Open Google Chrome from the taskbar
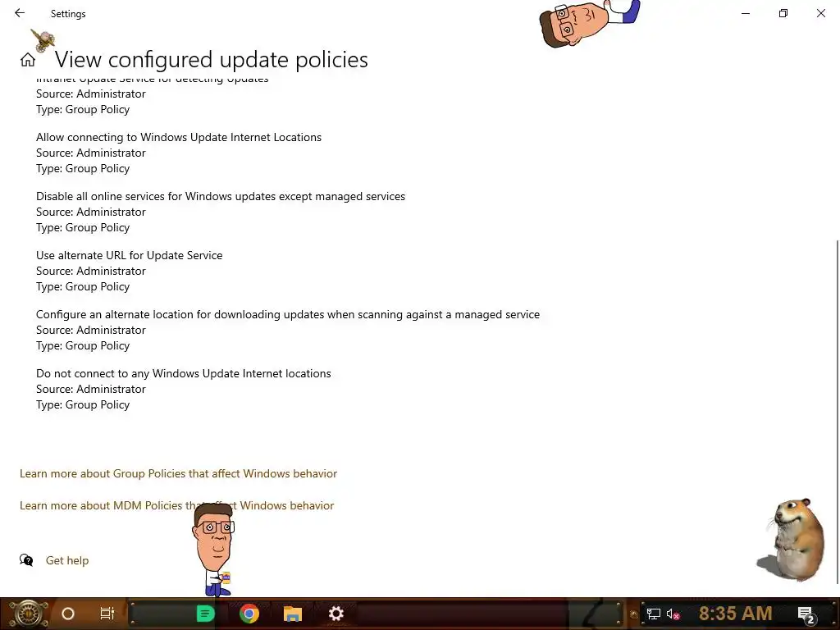Screen dimensions: 840x630 coord(249,614)
